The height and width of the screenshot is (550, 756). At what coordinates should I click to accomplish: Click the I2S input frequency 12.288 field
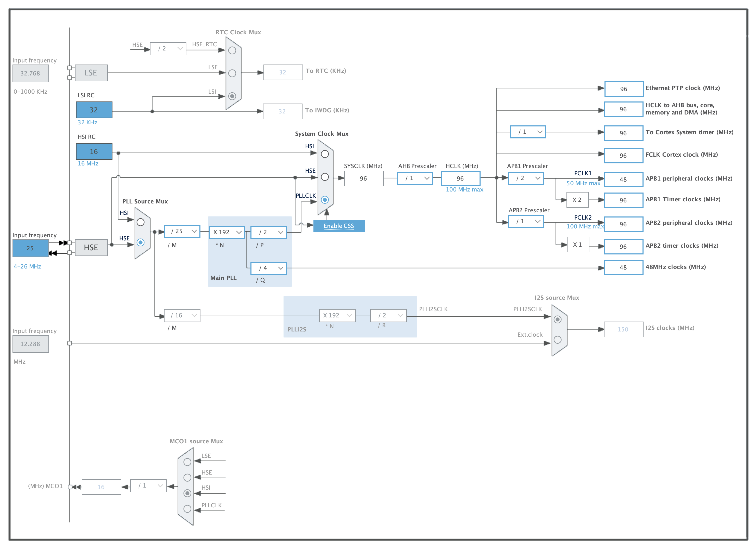tap(31, 344)
